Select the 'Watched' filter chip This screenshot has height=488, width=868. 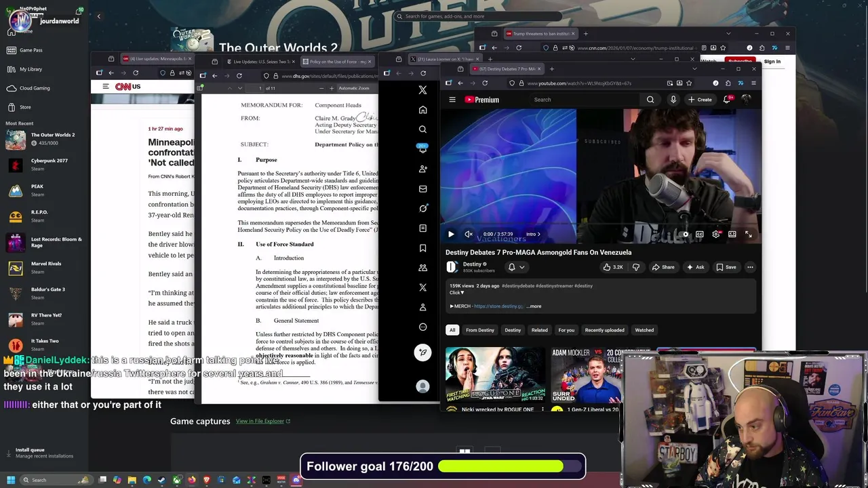644,330
